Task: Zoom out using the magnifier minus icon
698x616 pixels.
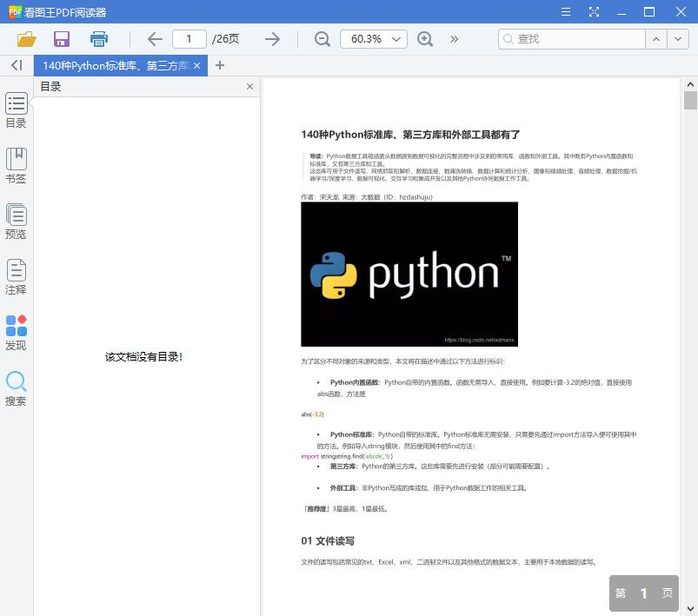Action: 322,39
